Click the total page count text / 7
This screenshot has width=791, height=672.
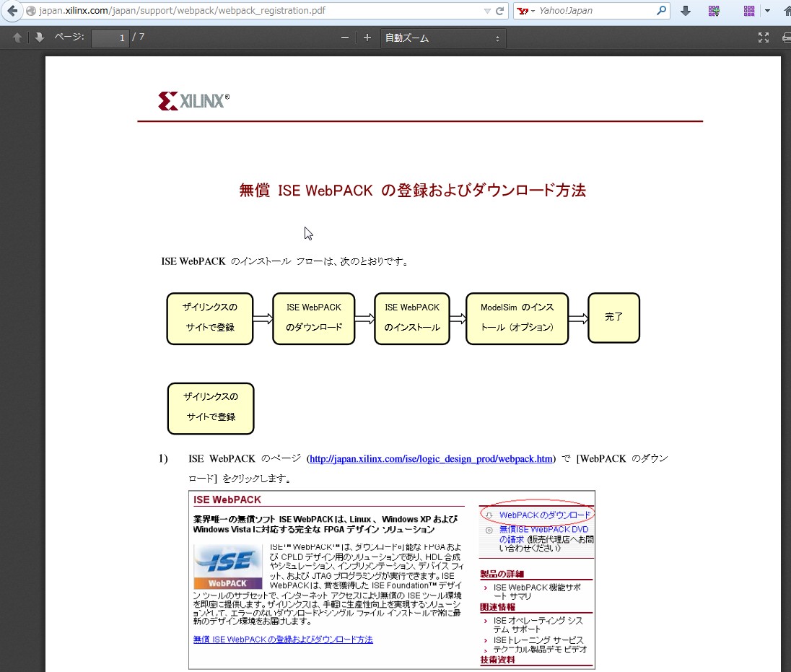pyautogui.click(x=139, y=37)
